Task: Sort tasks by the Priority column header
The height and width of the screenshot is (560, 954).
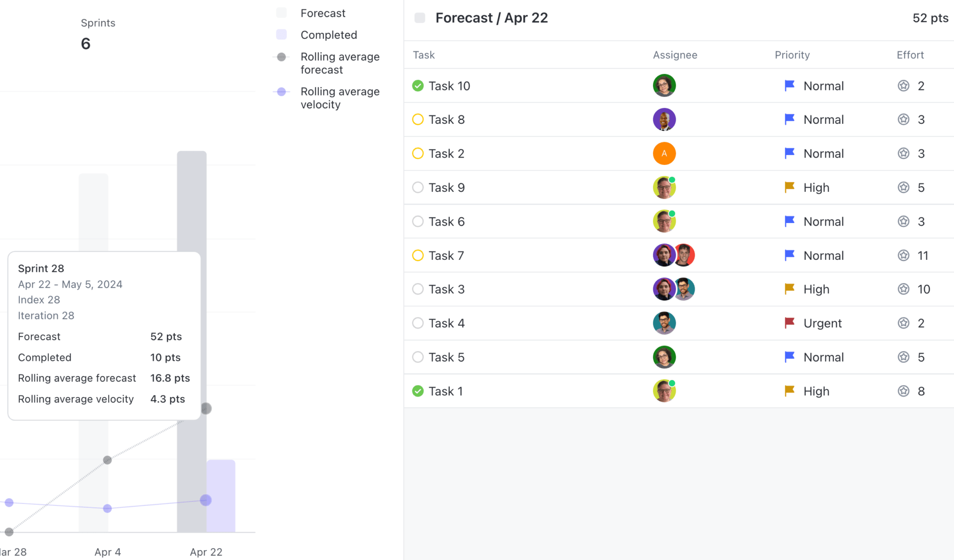Action: 792,55
